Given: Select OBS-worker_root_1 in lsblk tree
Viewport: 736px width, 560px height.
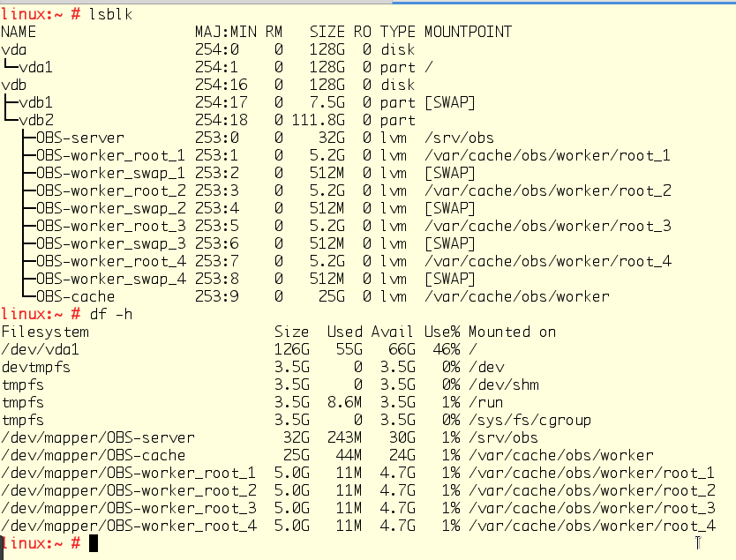Looking at the screenshot, I should click(x=111, y=155).
